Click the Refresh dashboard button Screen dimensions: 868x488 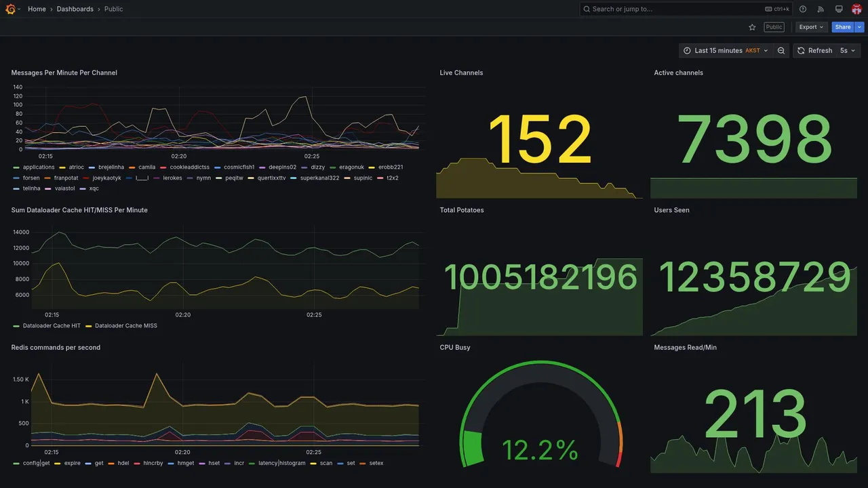[x=814, y=51]
